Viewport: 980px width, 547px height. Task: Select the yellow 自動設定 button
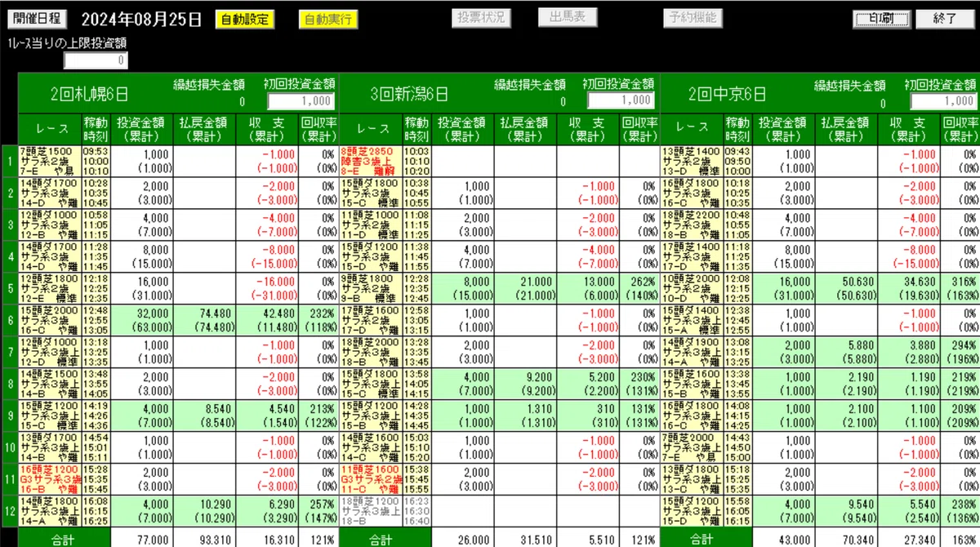[x=246, y=19]
